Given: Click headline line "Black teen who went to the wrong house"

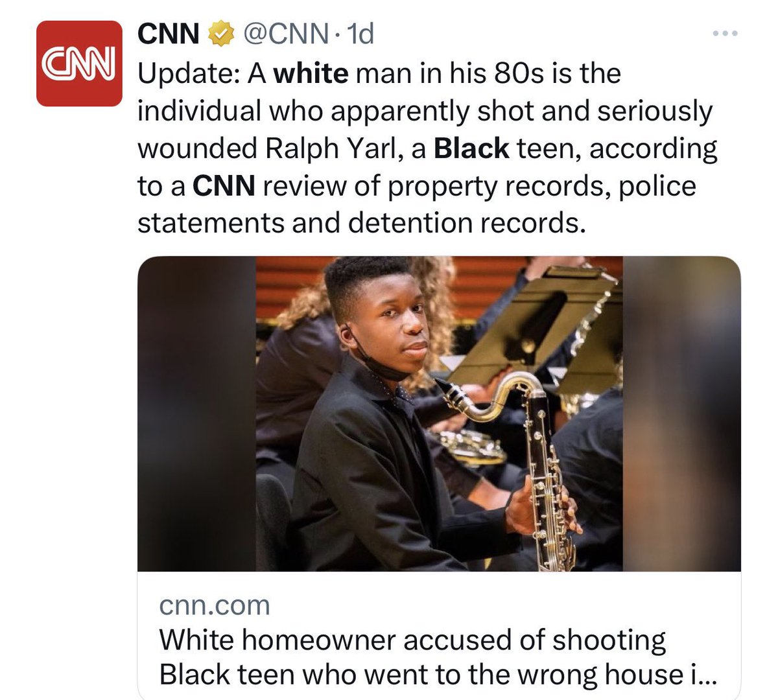Looking at the screenshot, I should [420, 675].
